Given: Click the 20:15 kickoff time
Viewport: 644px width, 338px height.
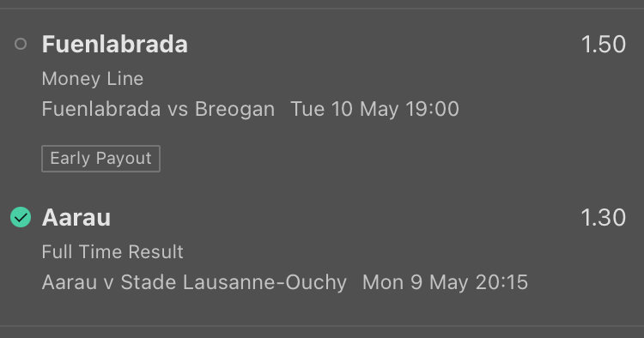Looking at the screenshot, I should [499, 282].
